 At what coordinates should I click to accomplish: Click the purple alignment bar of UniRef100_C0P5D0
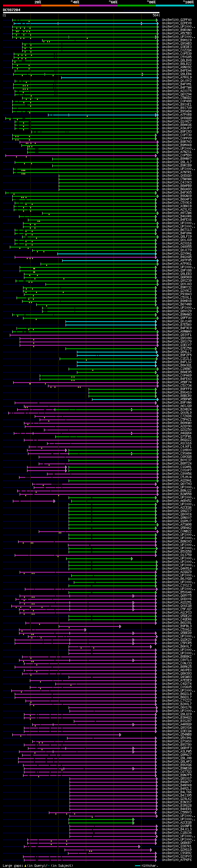(x=81, y=155)
